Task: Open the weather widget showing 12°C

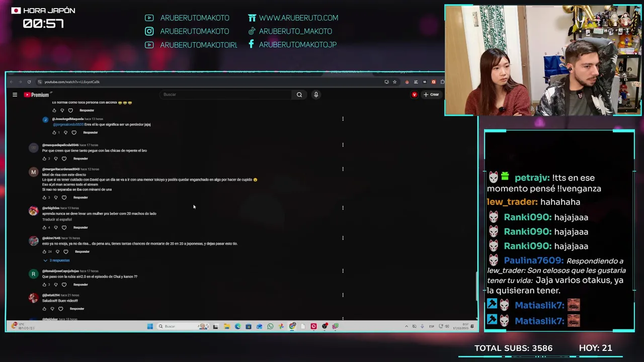Action: click(x=23, y=326)
